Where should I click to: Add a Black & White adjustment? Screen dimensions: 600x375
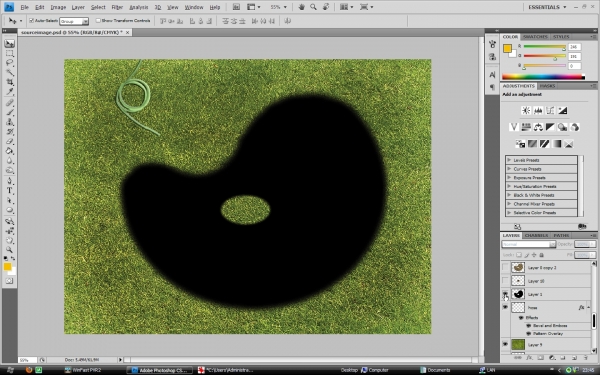tap(550, 127)
